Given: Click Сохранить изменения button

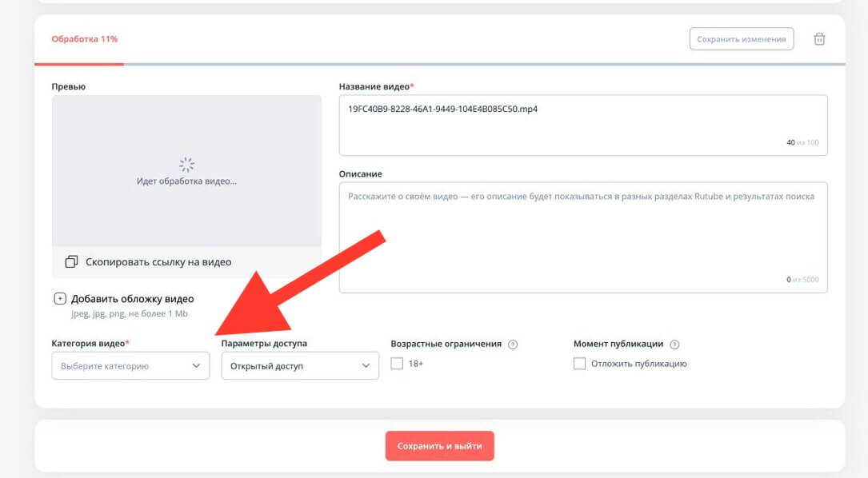Looking at the screenshot, I should click(741, 39).
